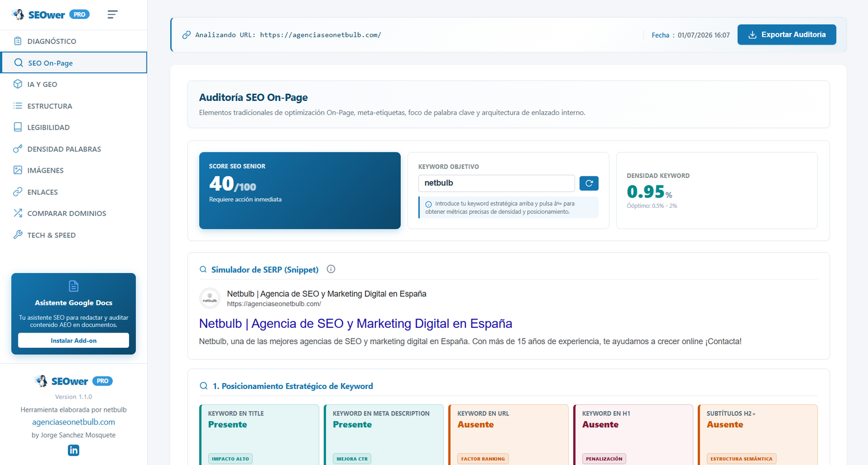Select the Keyword en H1 card
Viewport: 868px width, 465px height.
pos(633,435)
